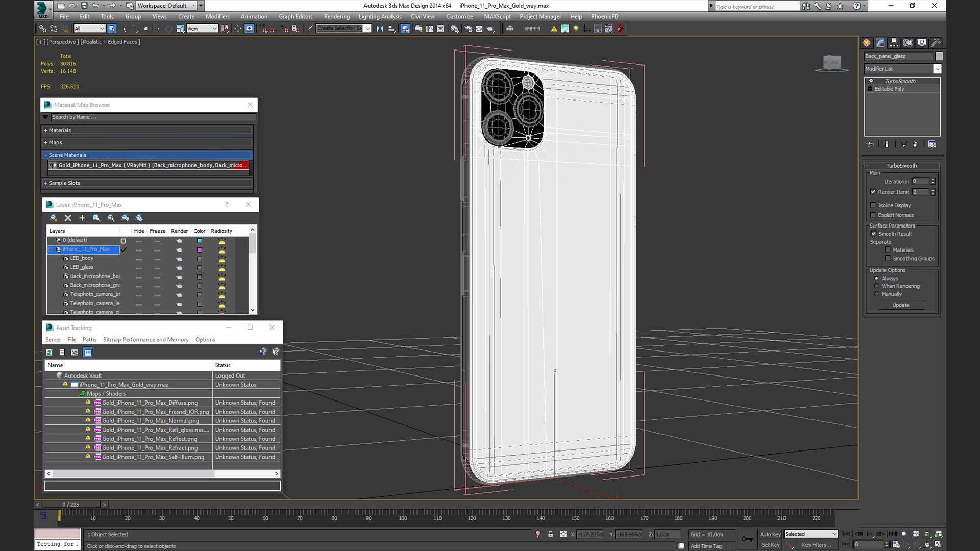The image size is (980, 551).
Task: Select the Always update radio option
Action: pos(877,279)
